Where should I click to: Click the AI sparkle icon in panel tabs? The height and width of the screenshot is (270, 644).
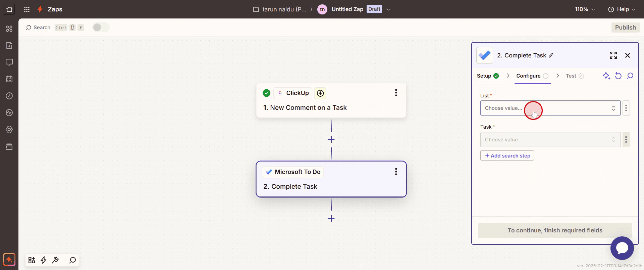pyautogui.click(x=606, y=76)
